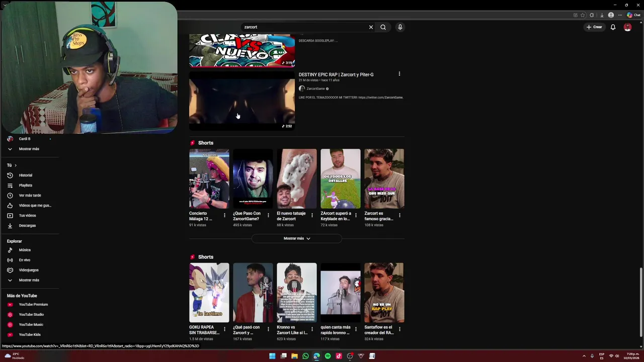The image size is (644, 362).
Task: Open the GOKU RAPEA SIN TRABARSE short
Action: 209,293
